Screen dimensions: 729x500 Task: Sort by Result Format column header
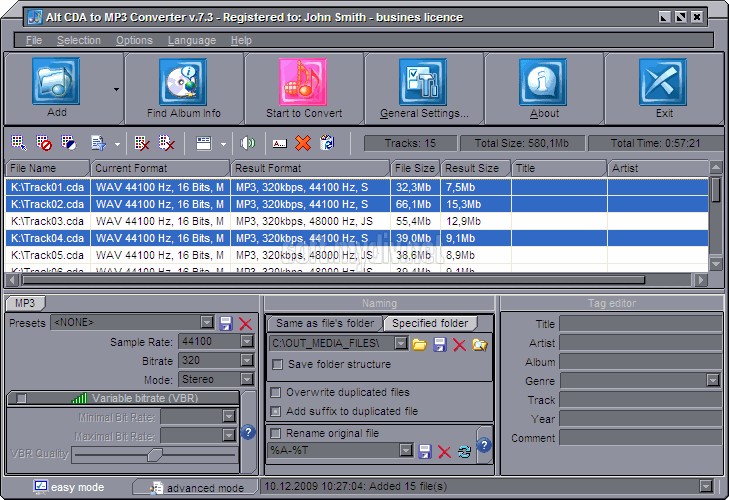(x=310, y=168)
